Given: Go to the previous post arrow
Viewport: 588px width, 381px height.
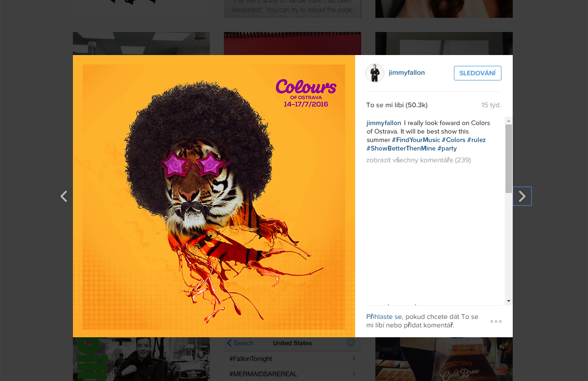Looking at the screenshot, I should [x=64, y=196].
